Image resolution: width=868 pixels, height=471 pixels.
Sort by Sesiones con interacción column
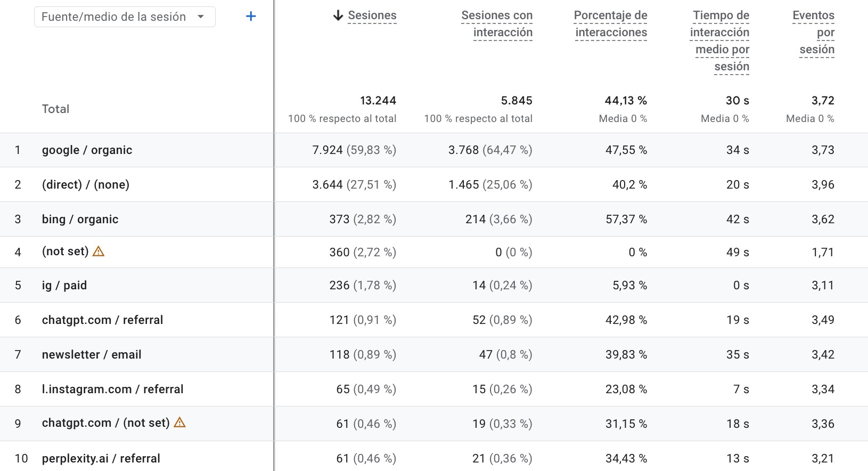coord(497,24)
